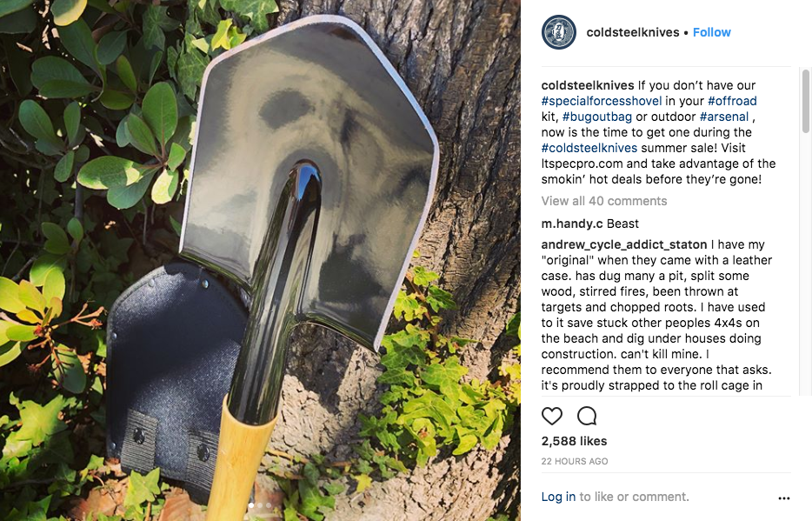Select the second carousel dot indicator
Image resolution: width=812 pixels, height=521 pixels.
[260, 505]
